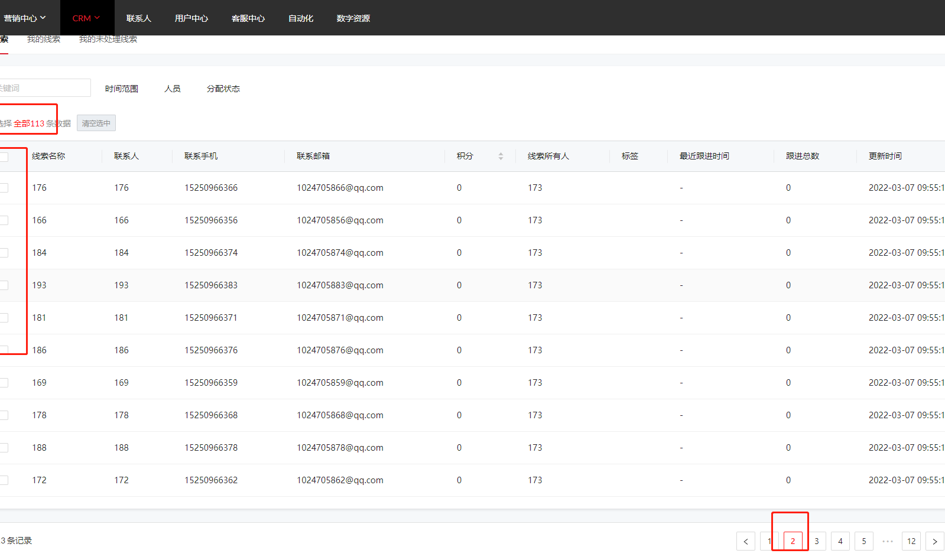945x560 pixels.
Task: Go to previous page arrow
Action: [x=746, y=541]
